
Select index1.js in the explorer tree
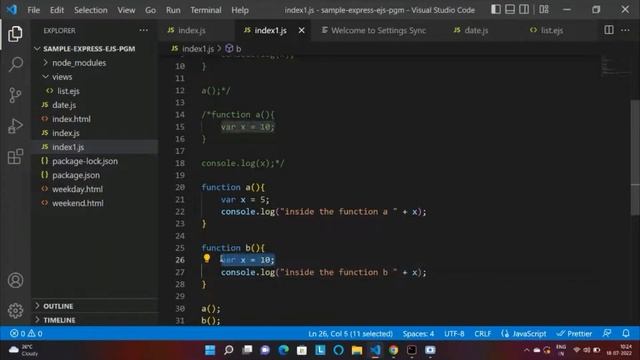[x=94, y=147]
